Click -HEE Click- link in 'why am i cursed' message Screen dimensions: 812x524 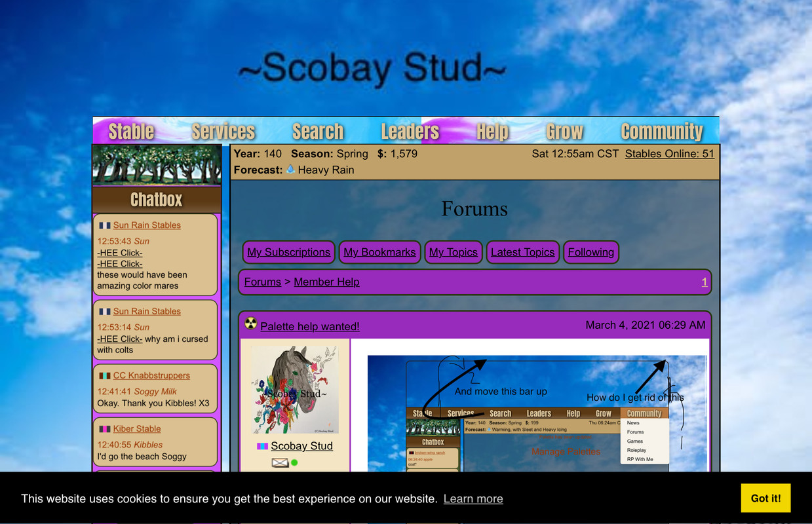[x=120, y=339]
